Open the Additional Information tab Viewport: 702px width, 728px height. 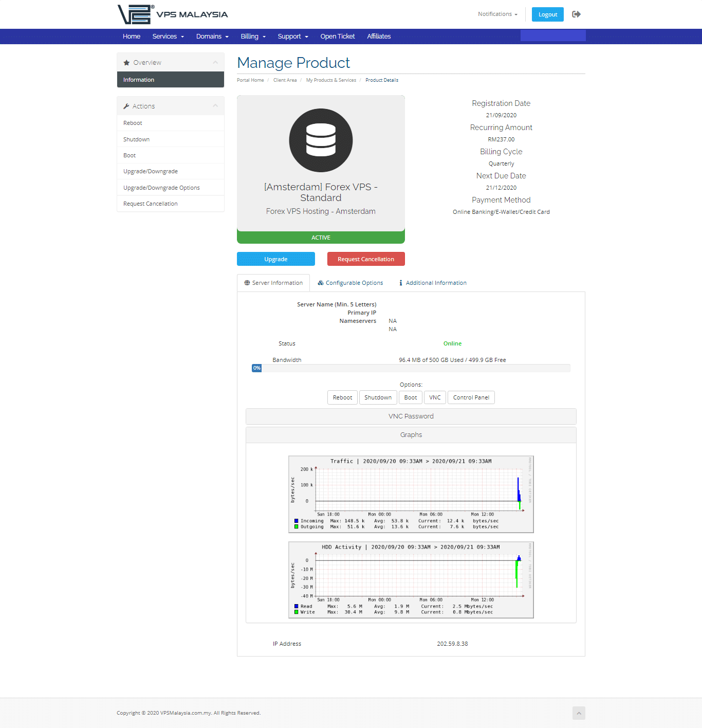coord(433,283)
